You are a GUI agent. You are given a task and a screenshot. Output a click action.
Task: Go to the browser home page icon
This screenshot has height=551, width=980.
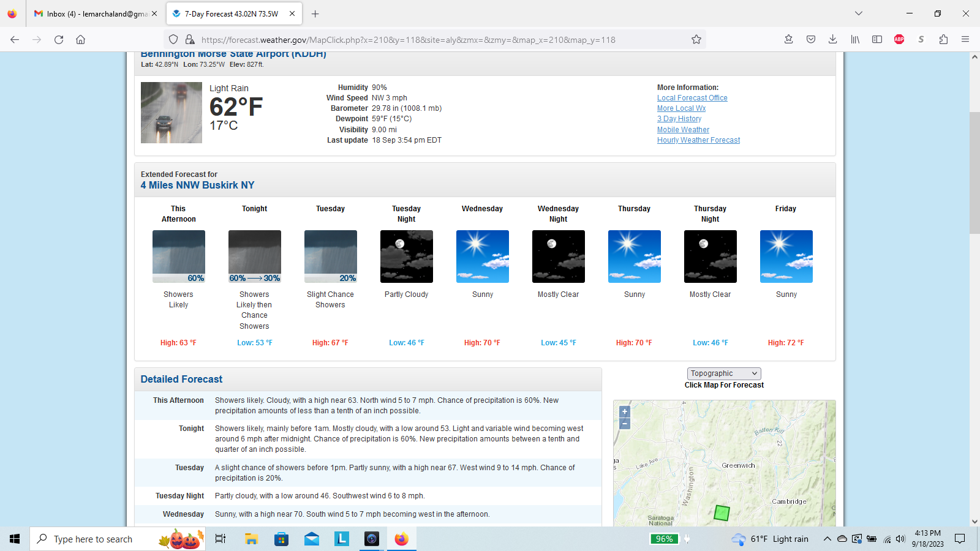[80, 40]
